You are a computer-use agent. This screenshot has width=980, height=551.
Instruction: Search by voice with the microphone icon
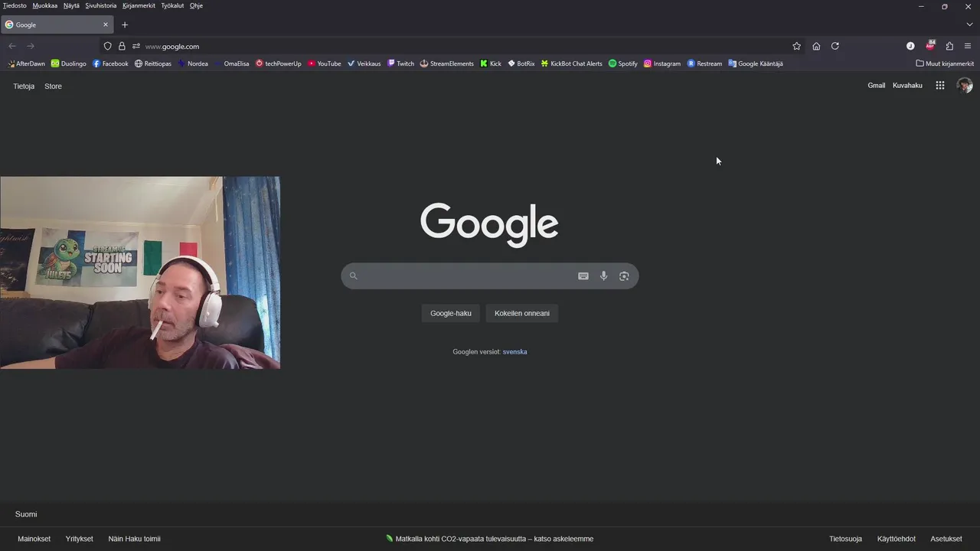click(603, 276)
